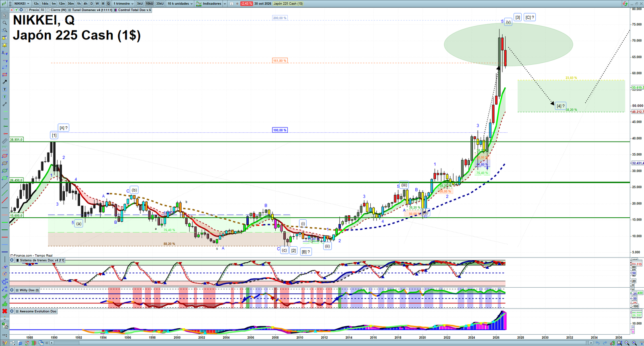Select the magnifier zoom tool in left toolbar

point(4,23)
